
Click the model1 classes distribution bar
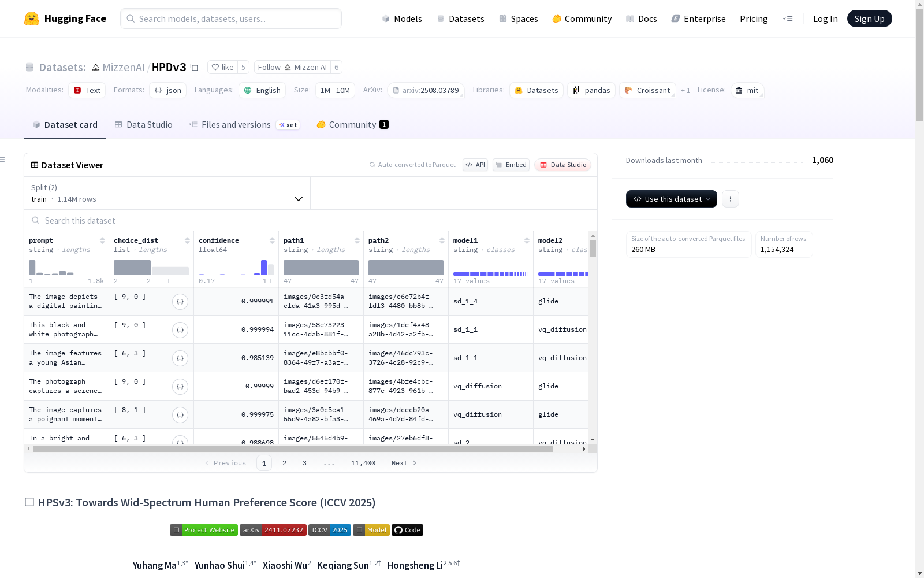(491, 273)
